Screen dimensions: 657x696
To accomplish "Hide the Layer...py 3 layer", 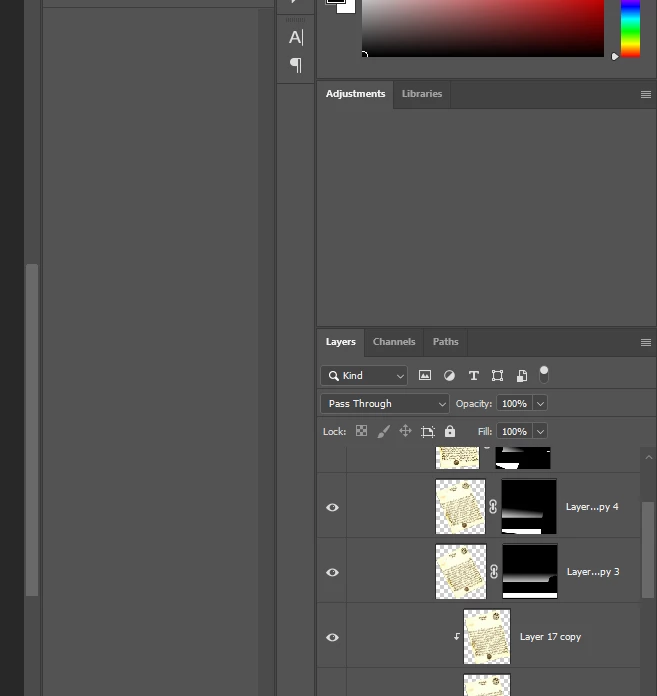I will click(x=332, y=572).
